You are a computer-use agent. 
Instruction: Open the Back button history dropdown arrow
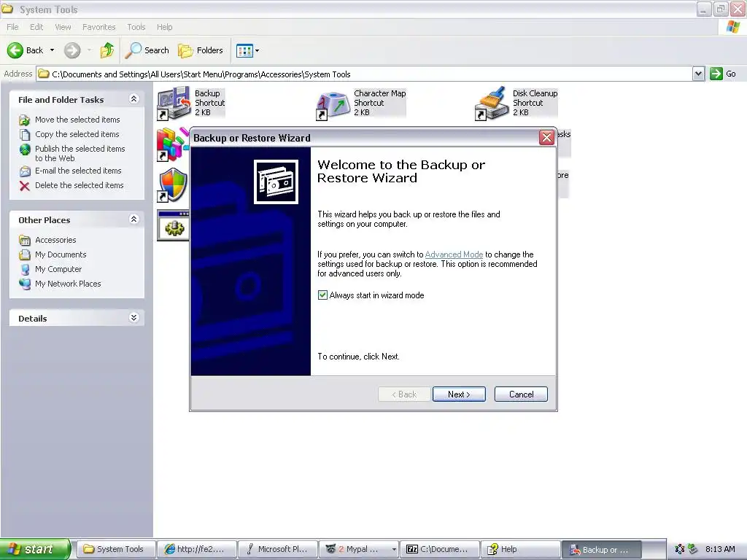pyautogui.click(x=52, y=50)
